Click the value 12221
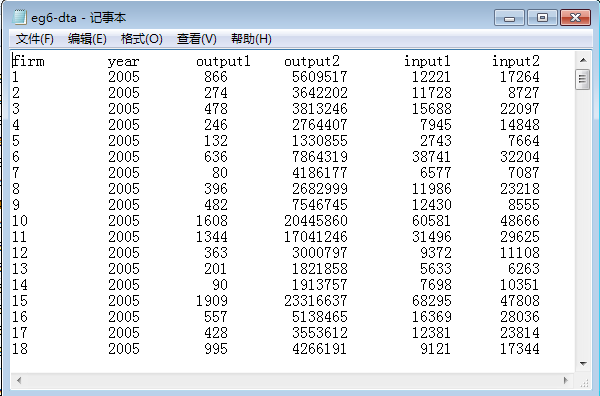The image size is (600, 396). [x=431, y=77]
